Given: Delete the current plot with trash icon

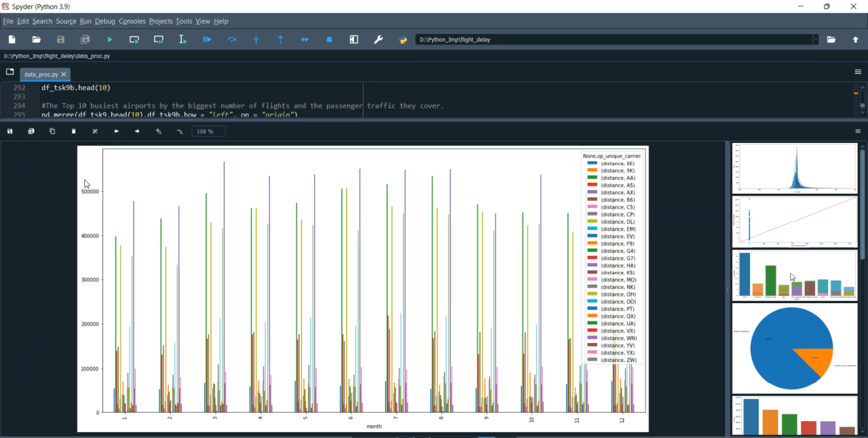Looking at the screenshot, I should [73, 131].
